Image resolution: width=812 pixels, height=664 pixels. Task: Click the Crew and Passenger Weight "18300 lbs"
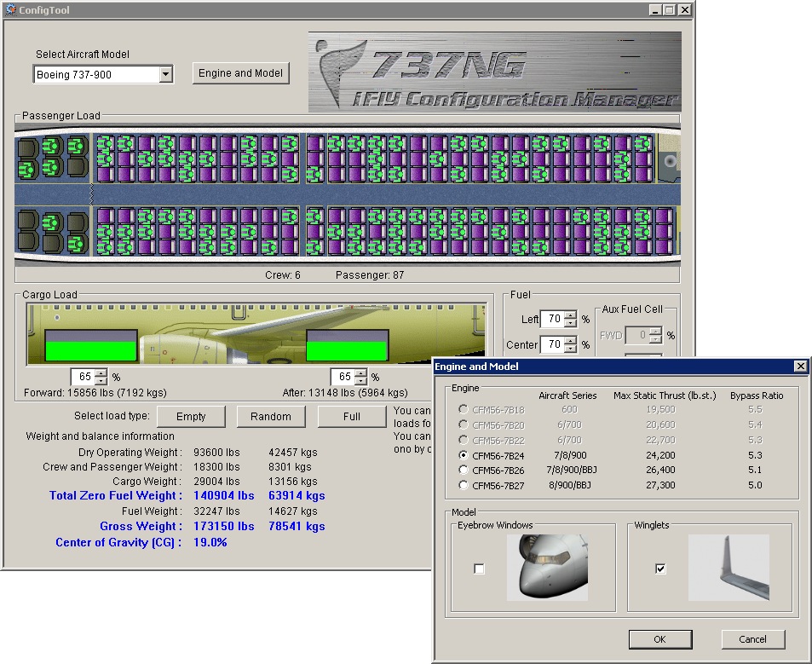216,466
